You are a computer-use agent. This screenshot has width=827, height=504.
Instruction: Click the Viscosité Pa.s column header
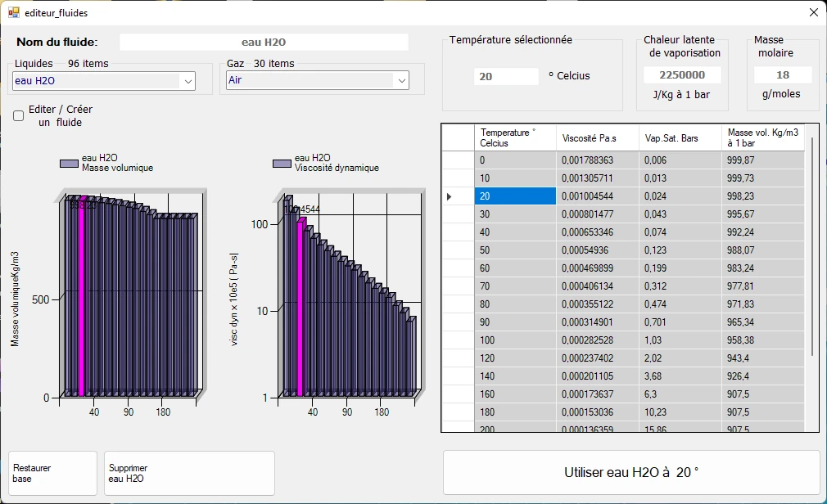tap(598, 138)
